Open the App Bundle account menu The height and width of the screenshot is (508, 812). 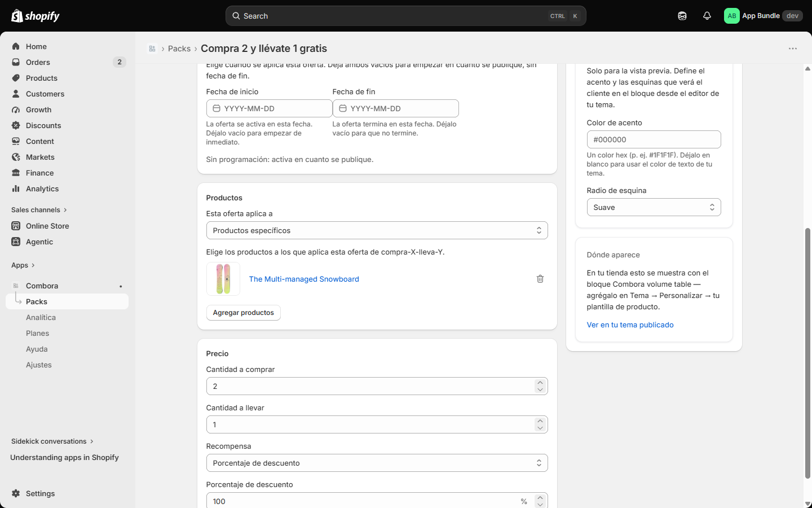764,16
